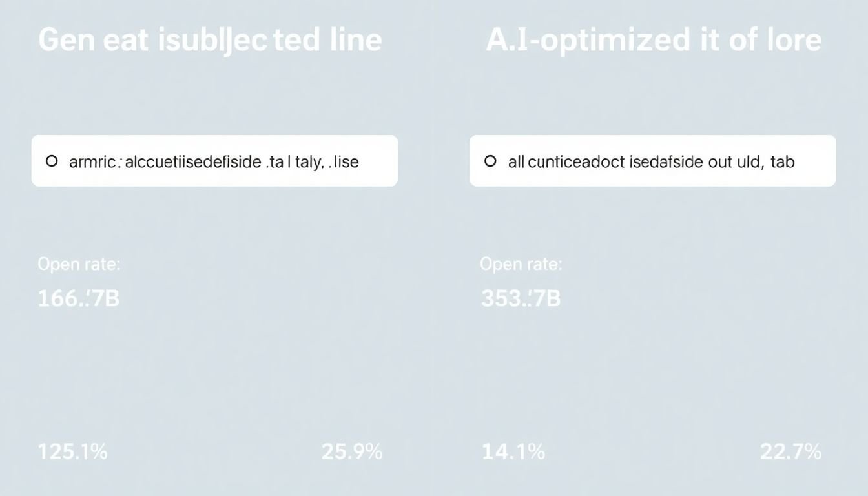This screenshot has height=496, width=868.
Task: Click the 125.1% statistic
Action: tap(72, 451)
